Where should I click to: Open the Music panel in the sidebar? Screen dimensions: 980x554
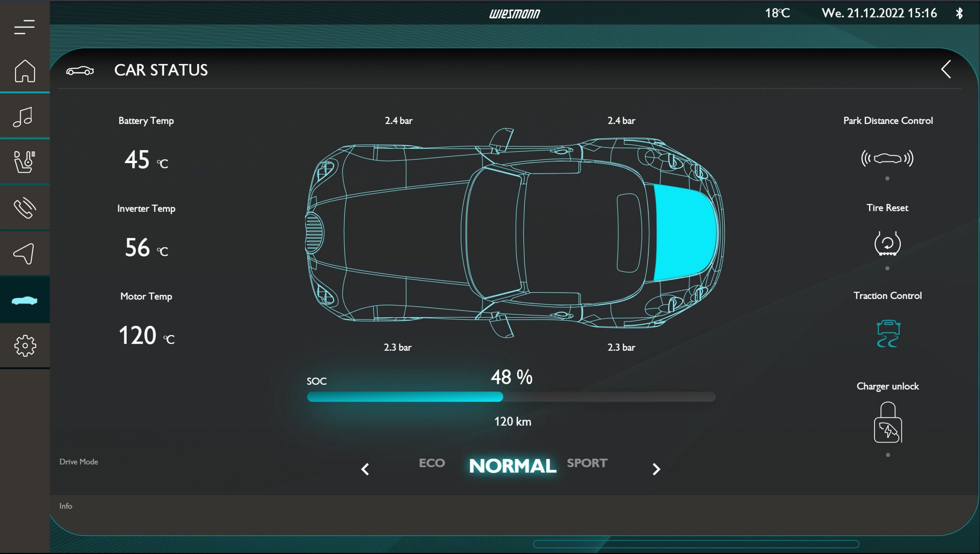click(x=24, y=116)
